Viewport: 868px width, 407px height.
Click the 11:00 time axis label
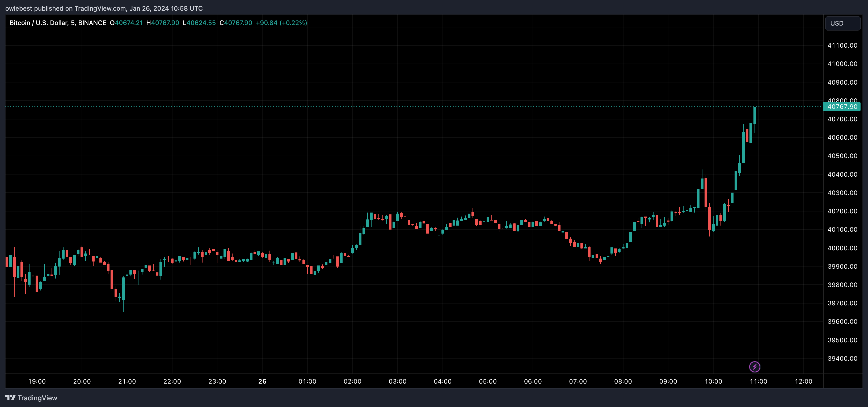click(x=759, y=381)
